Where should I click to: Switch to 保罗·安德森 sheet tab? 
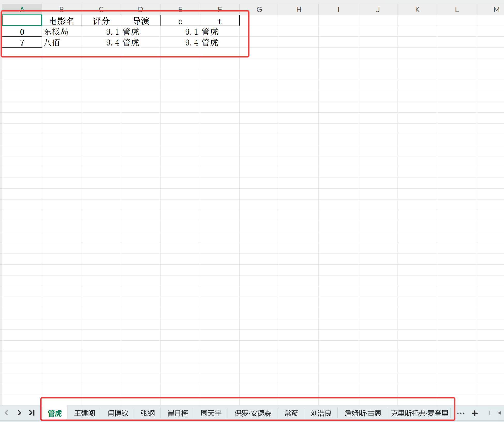(253, 413)
